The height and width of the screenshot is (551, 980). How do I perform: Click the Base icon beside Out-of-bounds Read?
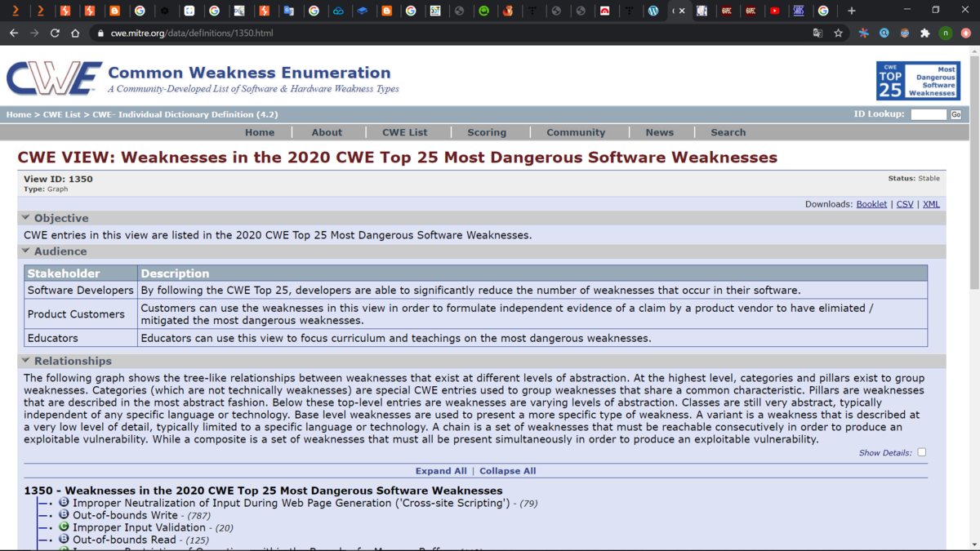[64, 540]
